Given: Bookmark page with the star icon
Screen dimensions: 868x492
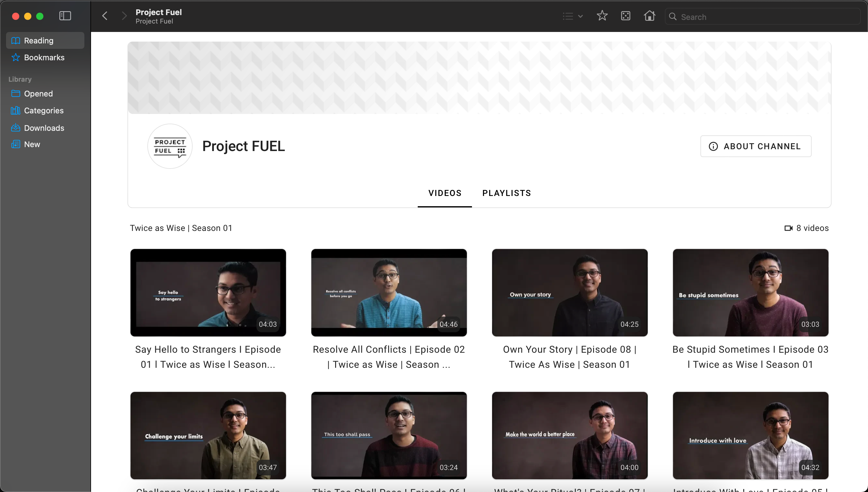Looking at the screenshot, I should 602,16.
